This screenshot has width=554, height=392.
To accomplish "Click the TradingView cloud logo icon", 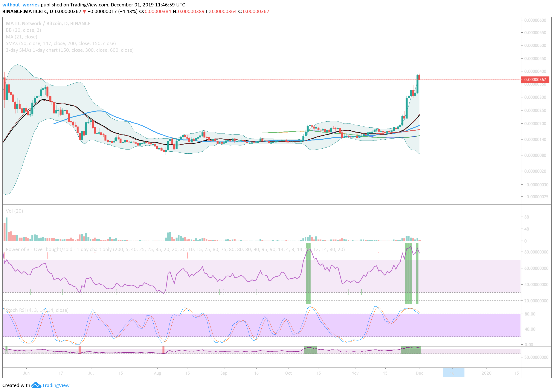I will (x=36, y=385).
